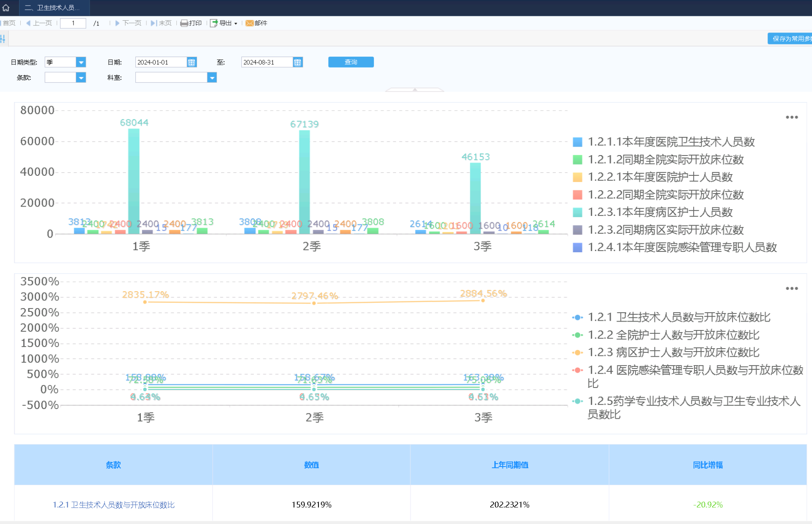
Task: Click the parameter settings sliders icon
Action: 3,39
